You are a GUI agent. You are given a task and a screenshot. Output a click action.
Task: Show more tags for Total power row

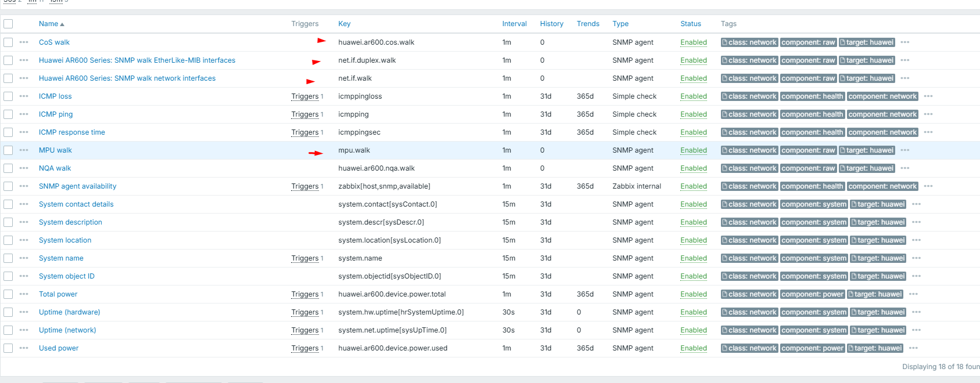[x=913, y=294]
